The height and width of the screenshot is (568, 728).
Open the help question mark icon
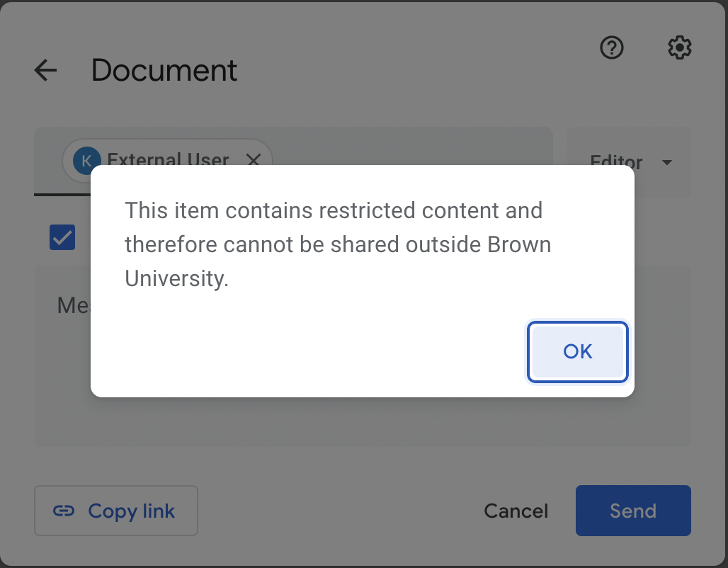pos(611,47)
